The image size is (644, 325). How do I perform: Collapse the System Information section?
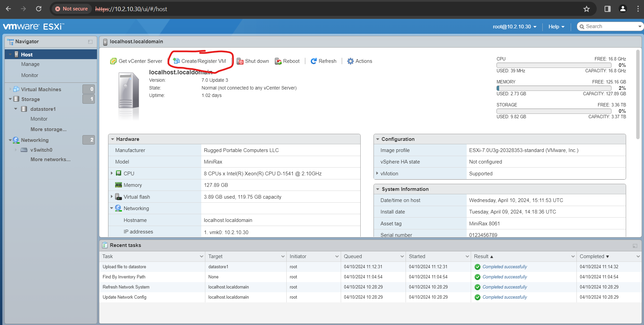pyautogui.click(x=378, y=189)
